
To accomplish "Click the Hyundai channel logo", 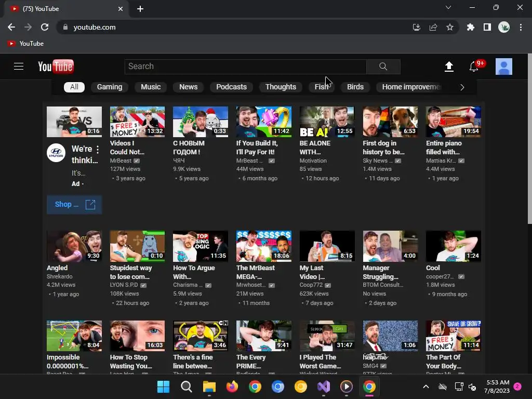I will (56, 153).
